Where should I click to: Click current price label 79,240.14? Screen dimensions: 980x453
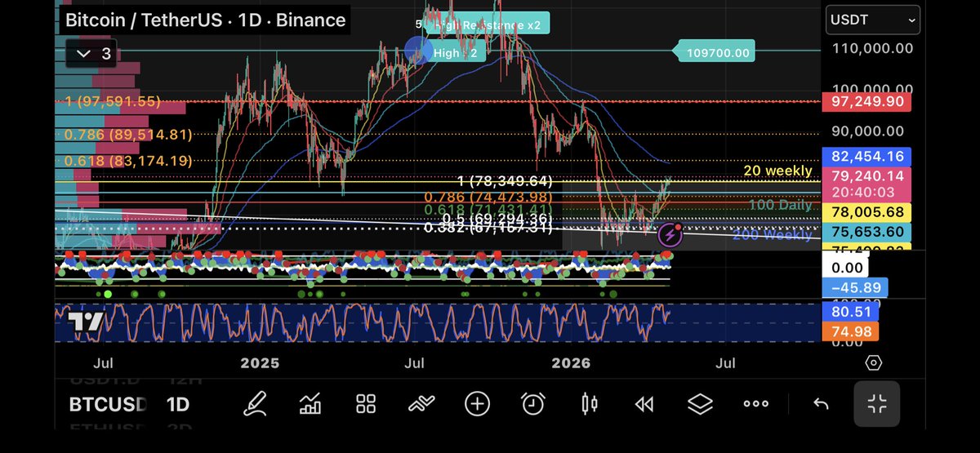pos(866,175)
